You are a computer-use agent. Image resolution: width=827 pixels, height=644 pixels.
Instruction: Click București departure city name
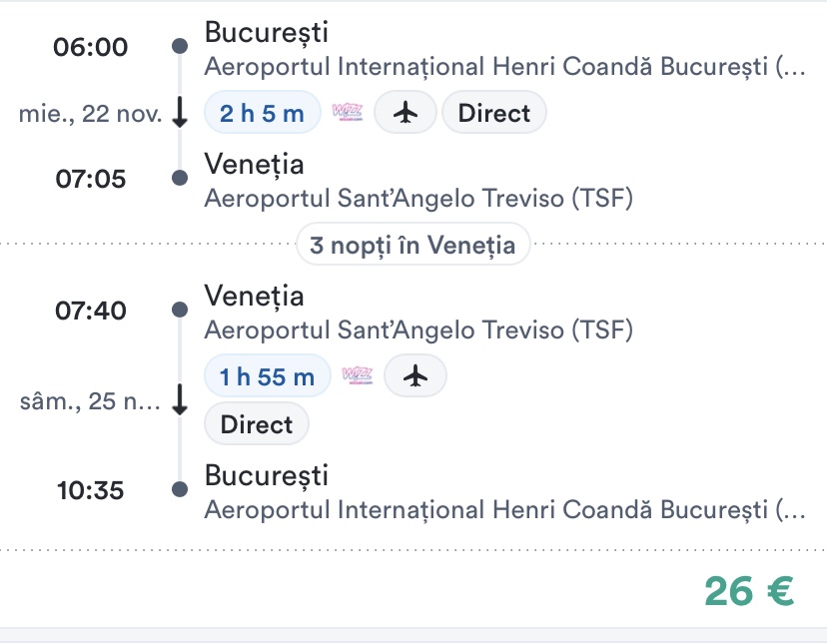point(266,32)
